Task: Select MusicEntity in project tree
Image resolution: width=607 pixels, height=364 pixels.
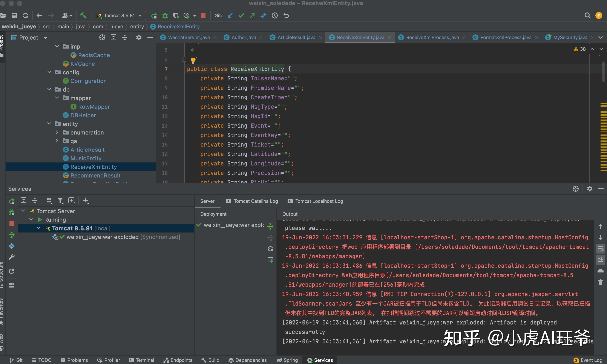Action: (x=86, y=158)
